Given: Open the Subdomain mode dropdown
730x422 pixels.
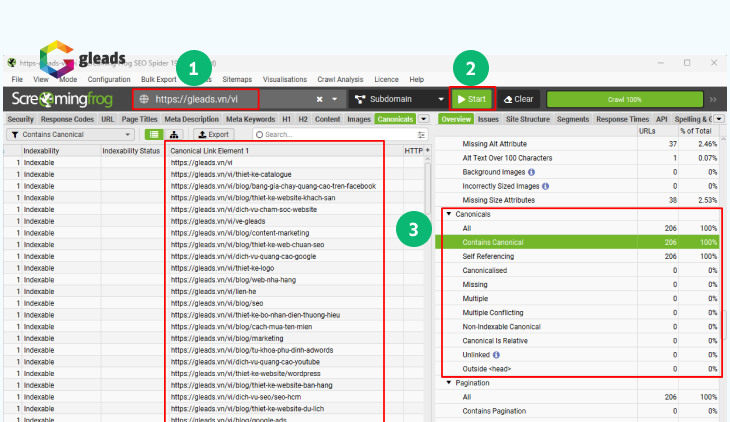Looking at the screenshot, I should (x=399, y=99).
